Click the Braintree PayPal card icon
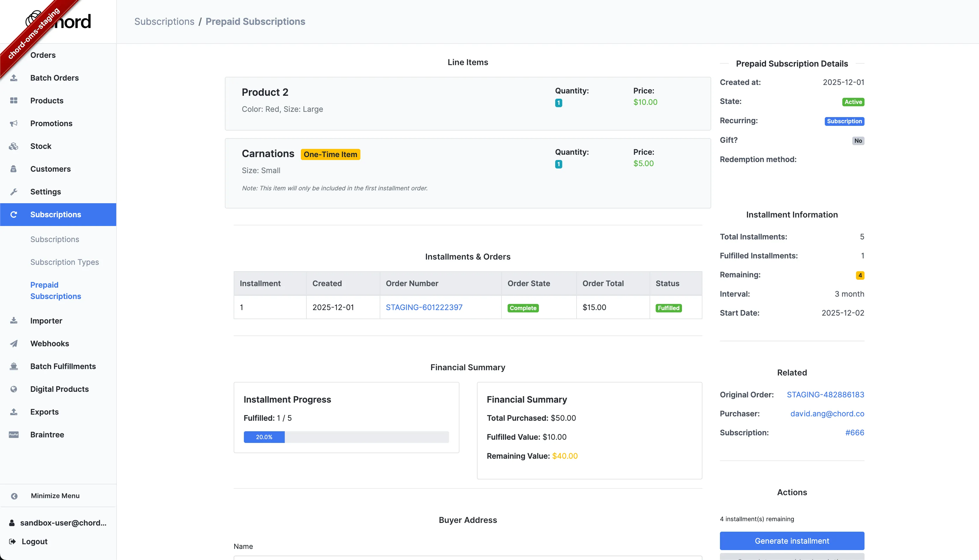This screenshot has height=560, width=979. (x=14, y=435)
